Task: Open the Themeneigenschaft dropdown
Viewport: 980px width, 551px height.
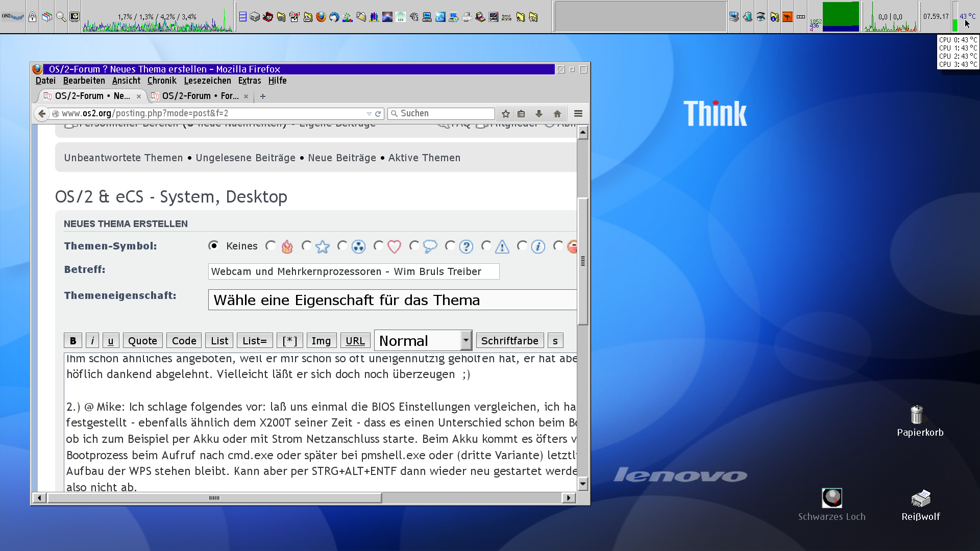Action: point(392,300)
